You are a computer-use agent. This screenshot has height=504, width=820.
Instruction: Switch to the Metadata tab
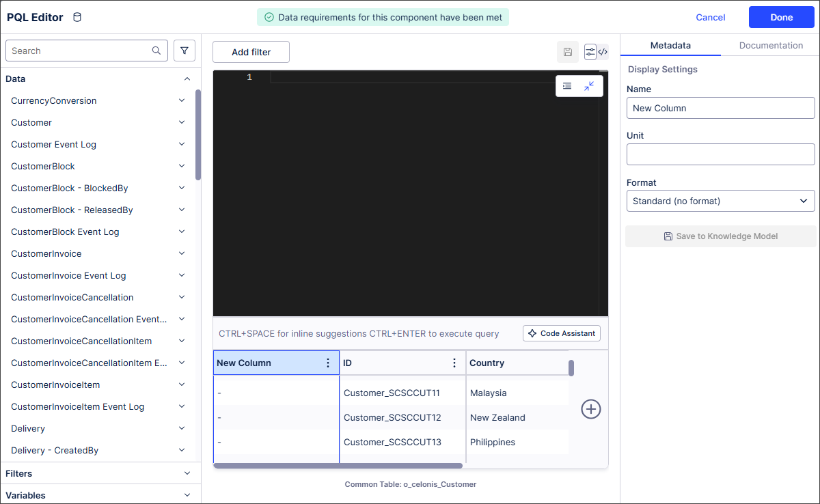coord(670,45)
